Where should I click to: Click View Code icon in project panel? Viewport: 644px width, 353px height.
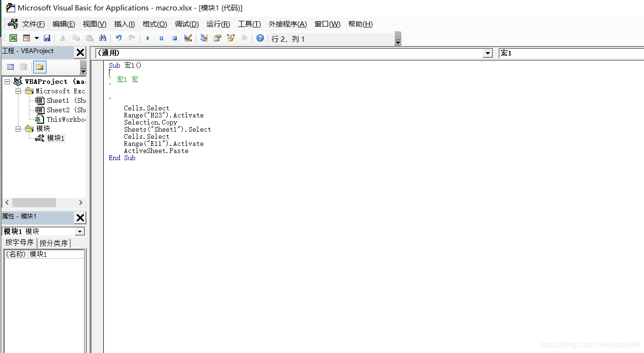point(10,67)
